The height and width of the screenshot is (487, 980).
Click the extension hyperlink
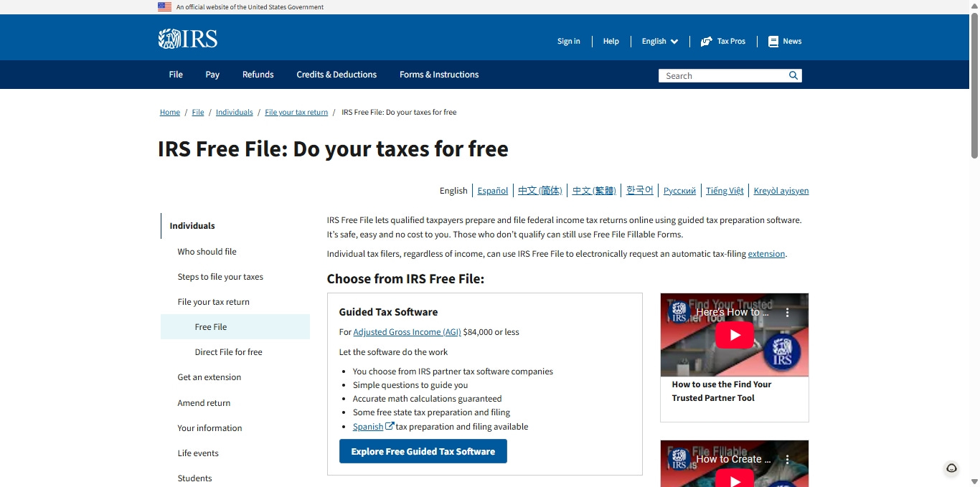[x=766, y=254]
